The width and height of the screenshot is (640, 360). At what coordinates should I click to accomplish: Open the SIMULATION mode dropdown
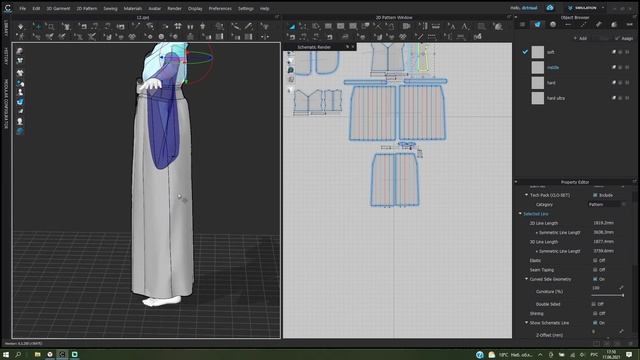[586, 8]
